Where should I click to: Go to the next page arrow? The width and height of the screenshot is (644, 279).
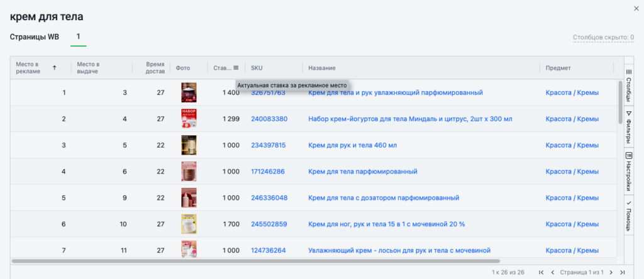coord(611,272)
